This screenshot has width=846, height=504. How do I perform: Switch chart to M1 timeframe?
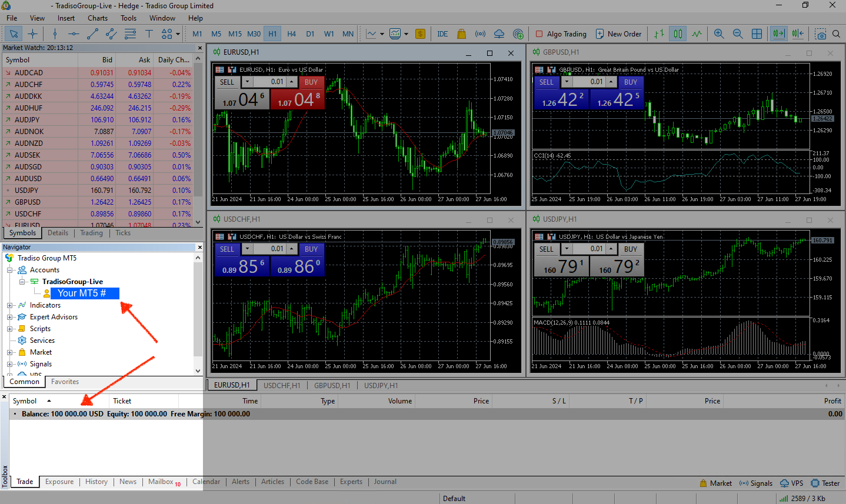point(197,34)
